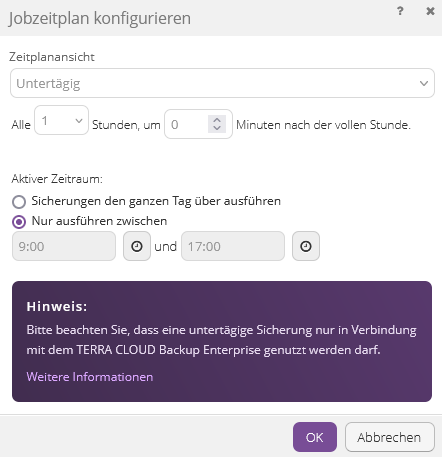The image size is (442, 457).
Task: Open the 'Alle' hours interval dropdown
Action: (61, 120)
